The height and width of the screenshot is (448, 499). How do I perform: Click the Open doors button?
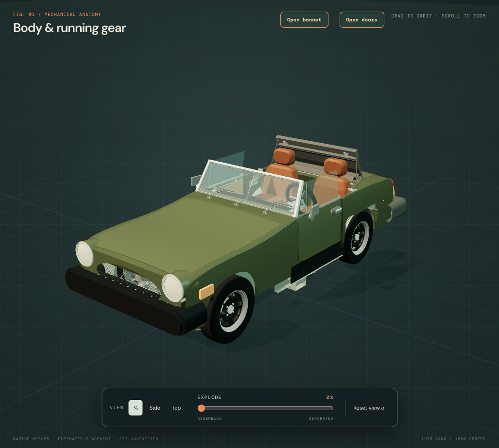361,20
